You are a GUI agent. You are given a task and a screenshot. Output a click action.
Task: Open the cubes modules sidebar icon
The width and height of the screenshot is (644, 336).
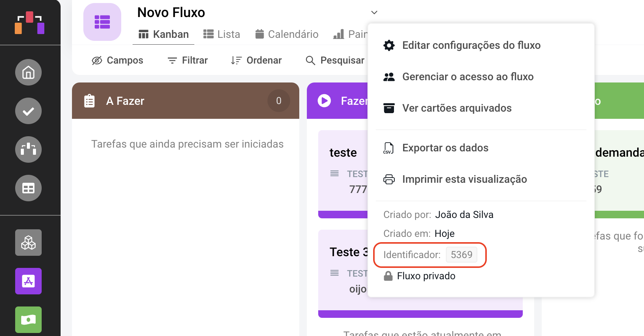click(28, 243)
